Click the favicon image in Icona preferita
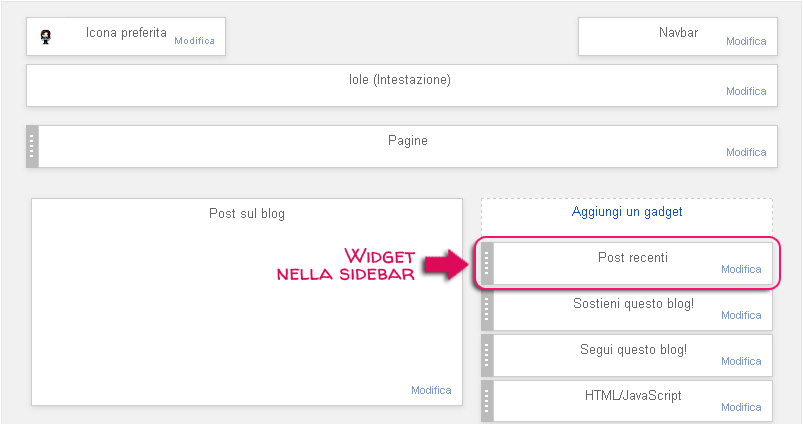The image size is (803, 424). tap(46, 37)
